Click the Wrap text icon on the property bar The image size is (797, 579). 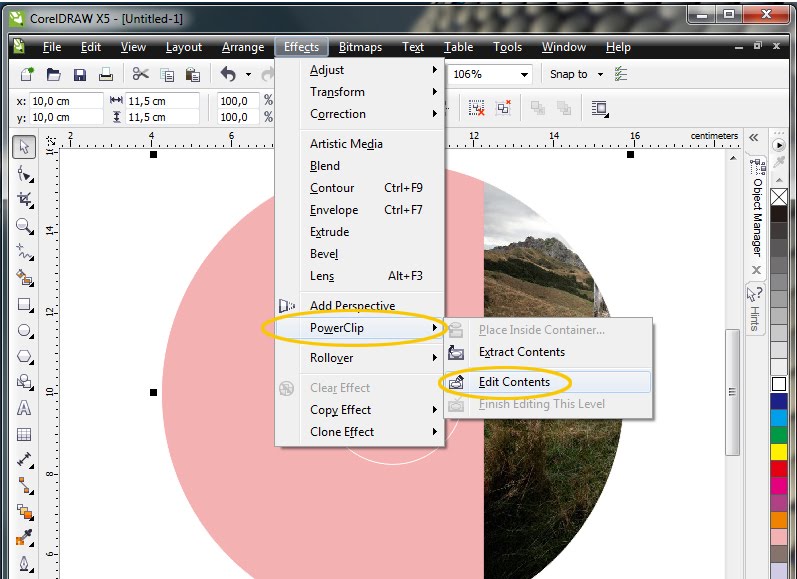pyautogui.click(x=600, y=108)
